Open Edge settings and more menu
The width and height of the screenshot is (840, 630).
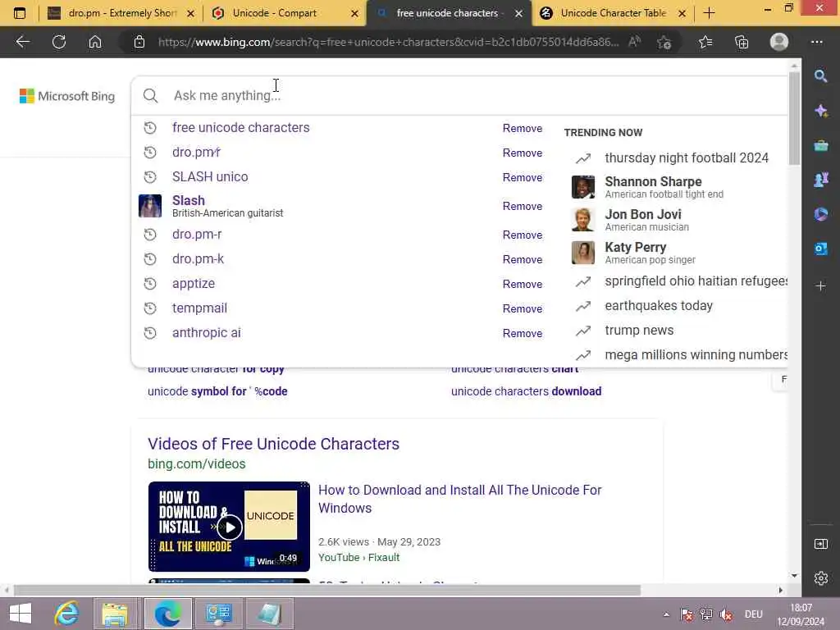(x=816, y=42)
